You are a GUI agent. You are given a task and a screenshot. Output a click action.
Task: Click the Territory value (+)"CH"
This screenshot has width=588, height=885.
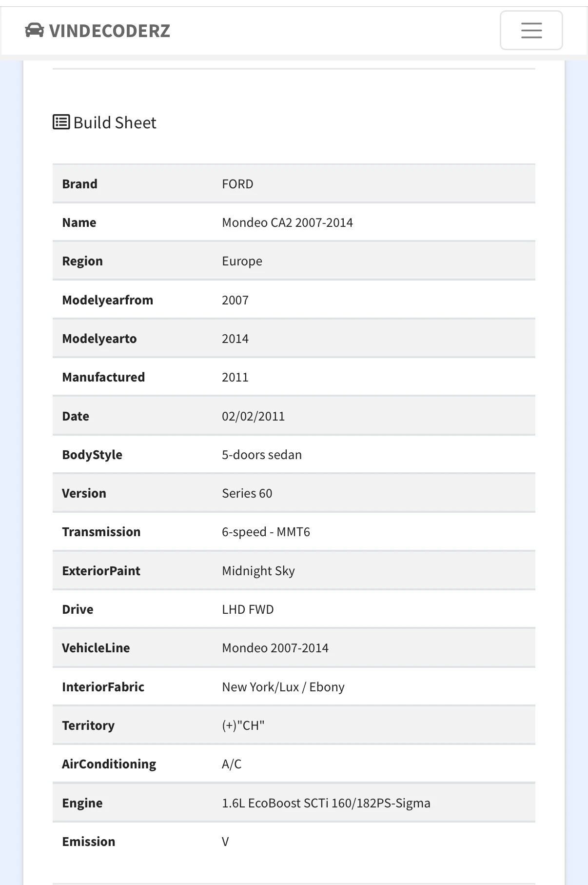point(243,725)
